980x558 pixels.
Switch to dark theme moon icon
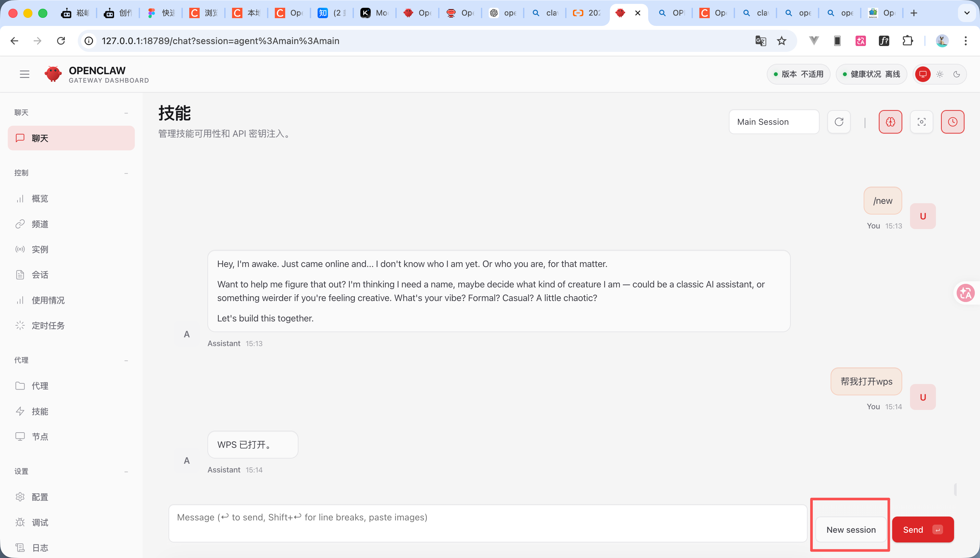coord(957,74)
